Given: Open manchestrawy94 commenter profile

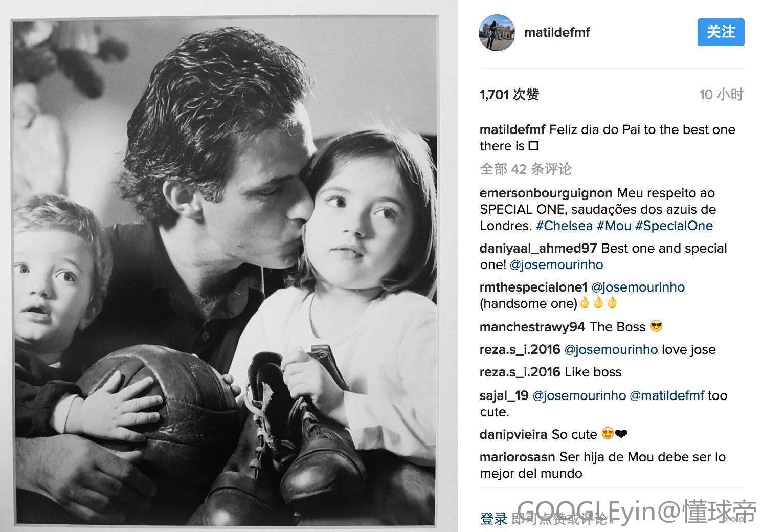Looking at the screenshot, I should tap(532, 326).
